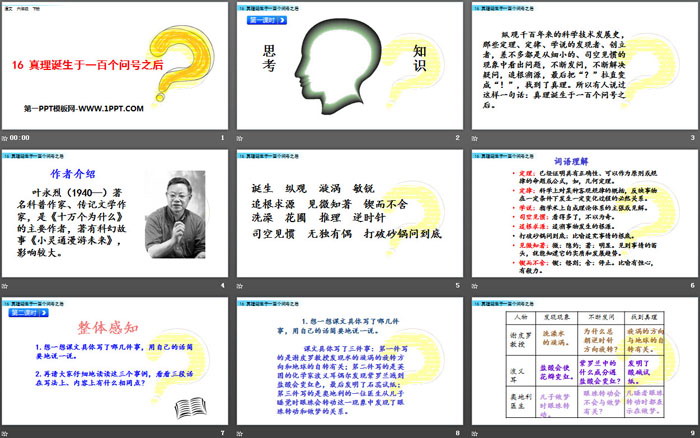Click the transition star icon under slide 3

coord(475,138)
